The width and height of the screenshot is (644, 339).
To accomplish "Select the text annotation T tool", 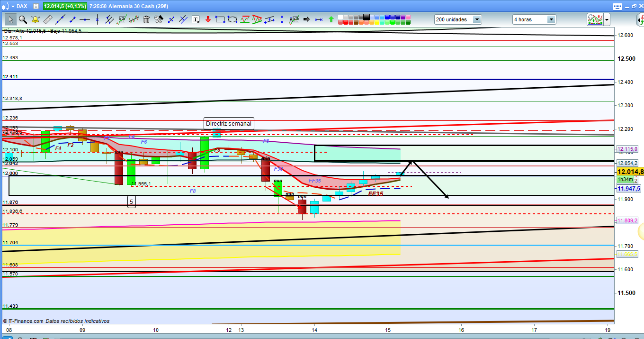I will coord(196,19).
